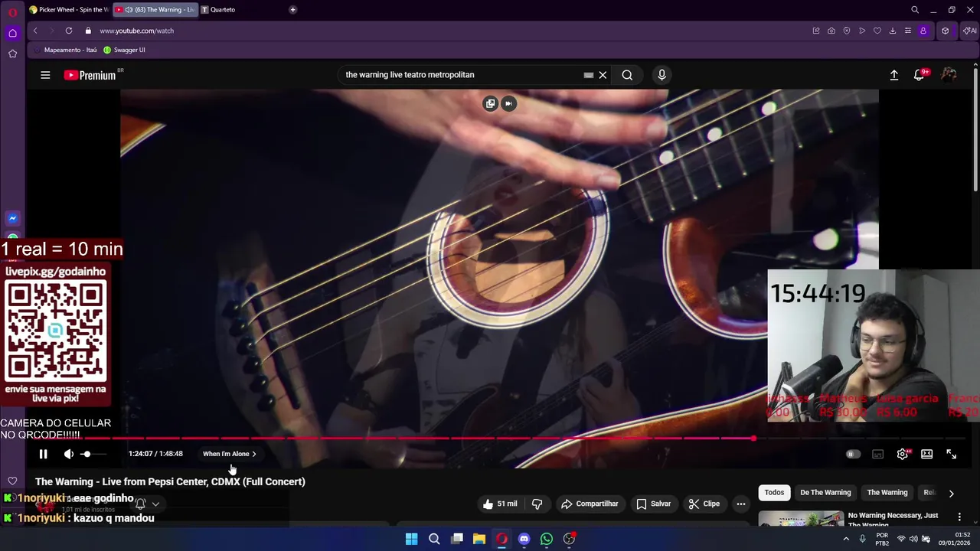Open notification bell dropdown under title
This screenshot has width=980, height=551.
coord(147,504)
